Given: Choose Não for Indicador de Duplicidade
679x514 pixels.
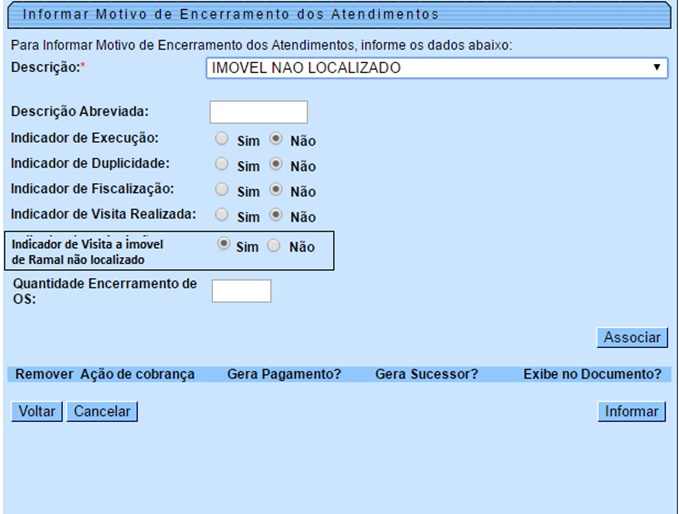Looking at the screenshot, I should pos(277,164).
